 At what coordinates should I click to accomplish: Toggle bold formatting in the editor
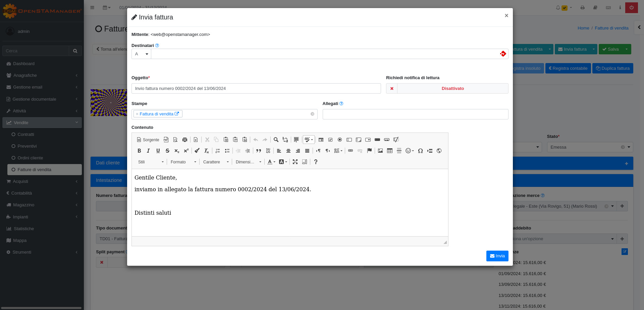139,151
